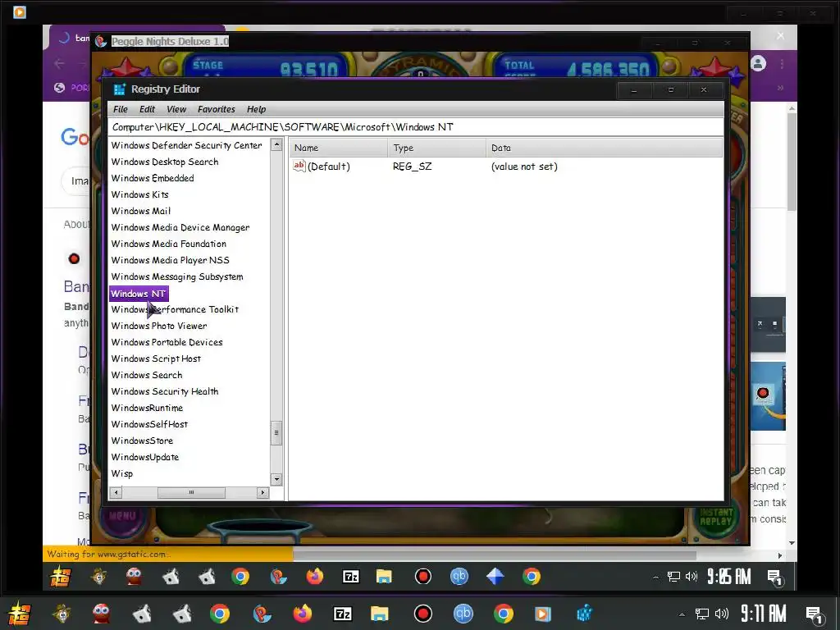Click the tree pane's scroll up arrow
The height and width of the screenshot is (630, 840).
click(x=276, y=144)
